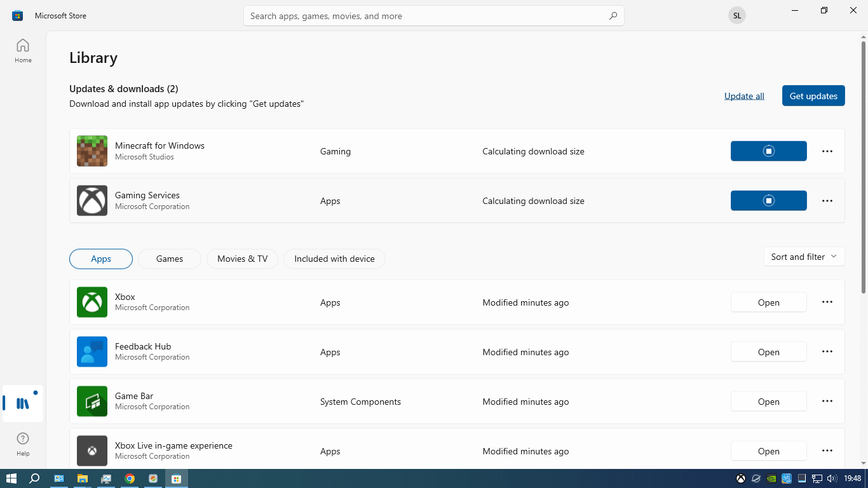Click the Update all link
This screenshot has width=868, height=488.
pyautogui.click(x=744, y=96)
